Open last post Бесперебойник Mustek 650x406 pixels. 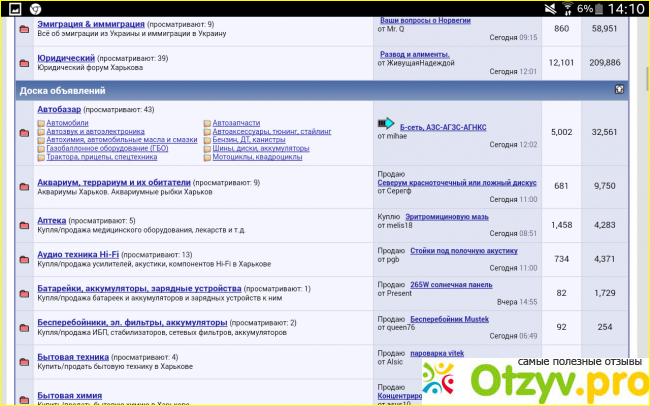tap(448, 319)
